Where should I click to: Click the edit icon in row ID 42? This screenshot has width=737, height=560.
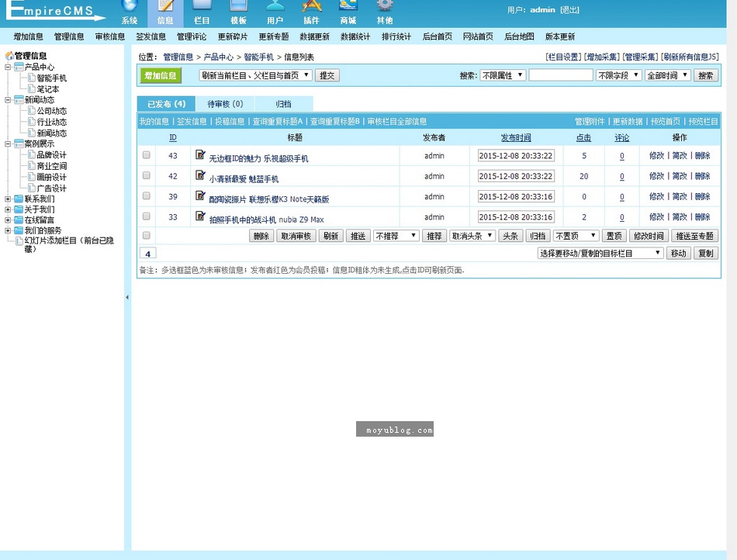click(x=201, y=175)
